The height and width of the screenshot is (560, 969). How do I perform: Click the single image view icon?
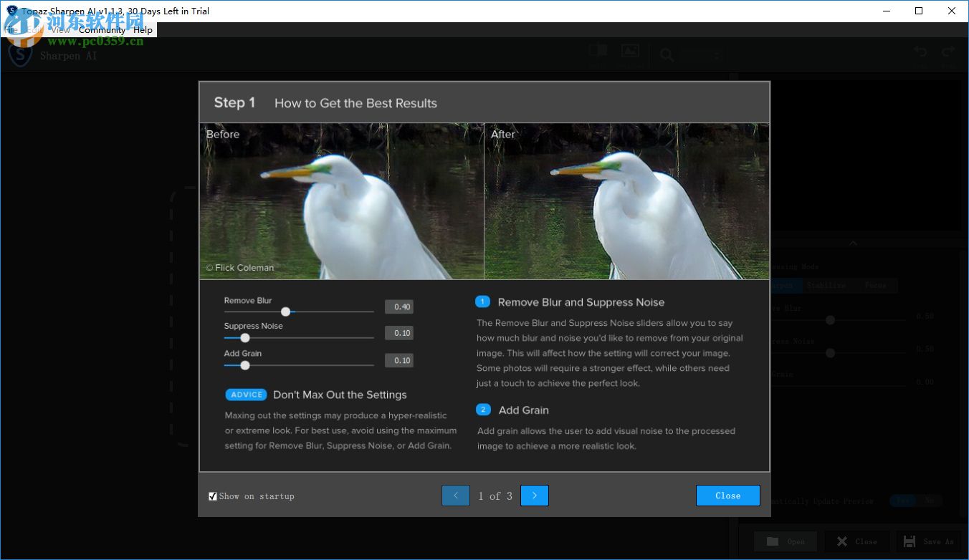tap(630, 52)
